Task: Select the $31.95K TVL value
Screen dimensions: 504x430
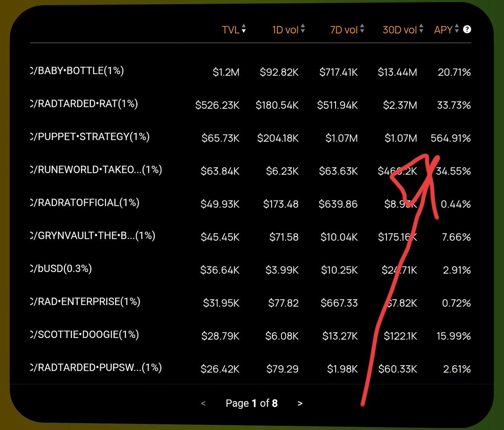Action: pos(221,303)
